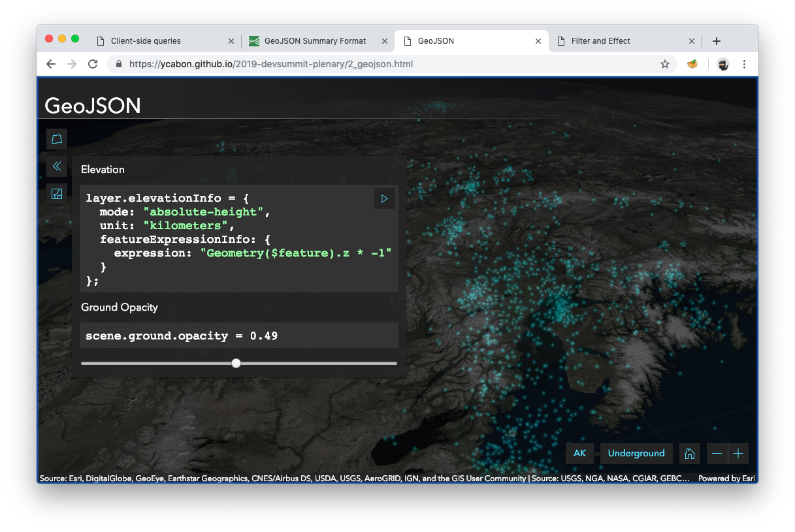Navigate back with the browser back arrow

coord(50,64)
